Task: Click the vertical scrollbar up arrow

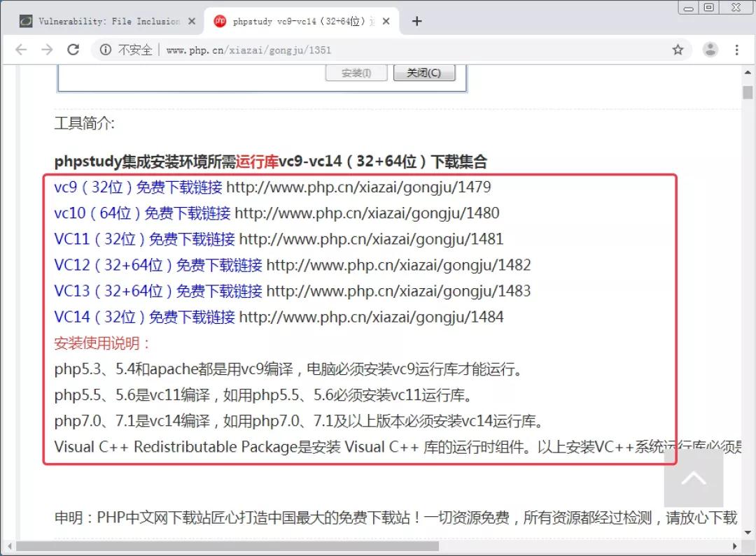Action: (x=748, y=72)
